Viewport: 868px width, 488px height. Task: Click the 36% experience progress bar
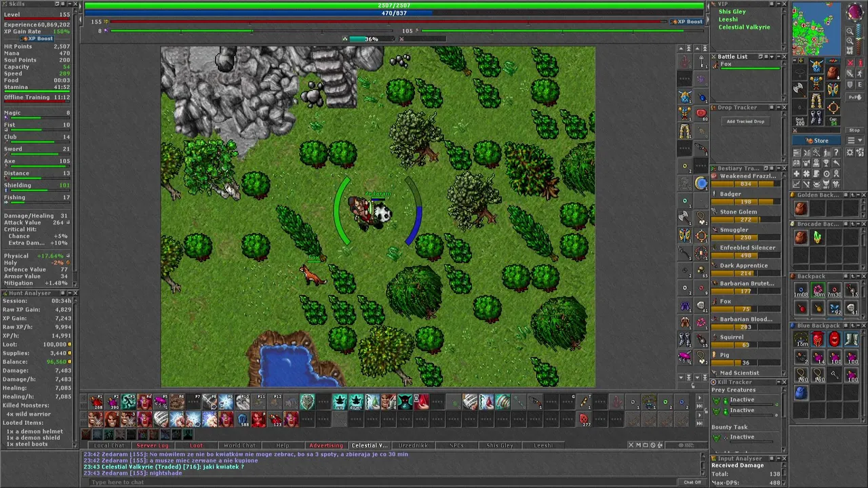372,39
